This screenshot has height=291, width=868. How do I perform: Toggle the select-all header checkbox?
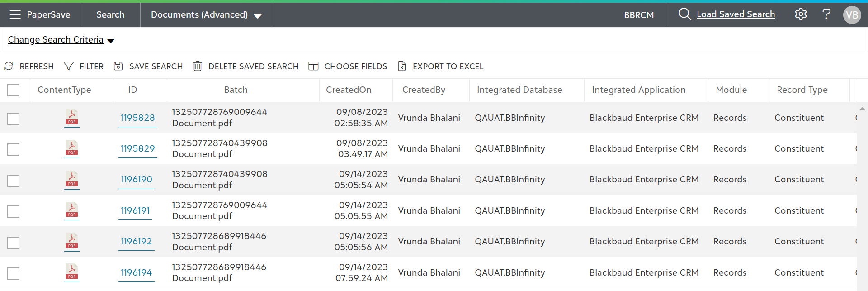14,90
